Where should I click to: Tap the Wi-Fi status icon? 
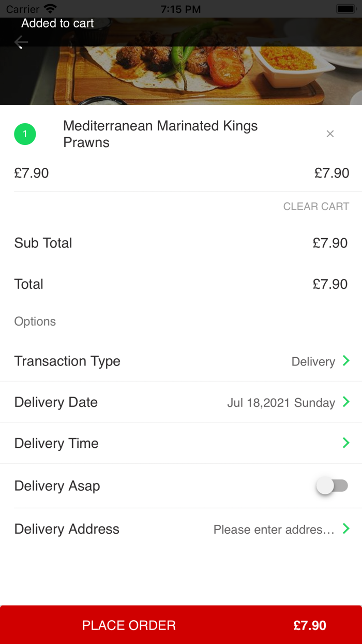[x=50, y=9]
